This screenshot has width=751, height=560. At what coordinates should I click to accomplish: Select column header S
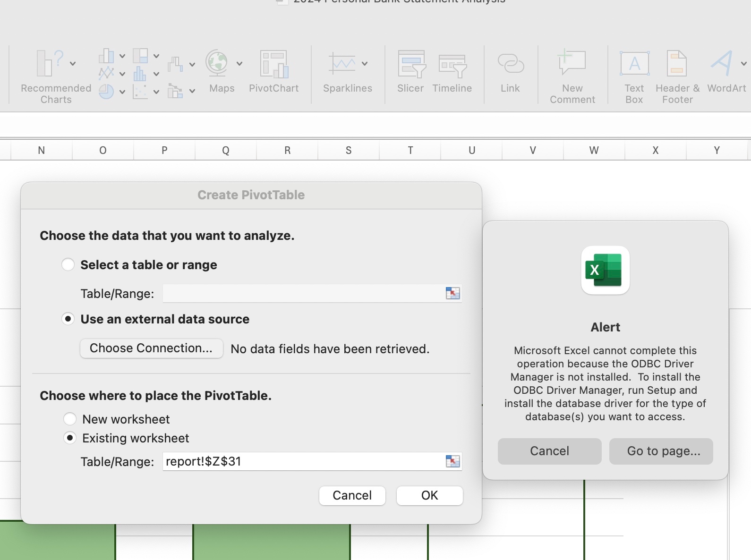pyautogui.click(x=349, y=150)
